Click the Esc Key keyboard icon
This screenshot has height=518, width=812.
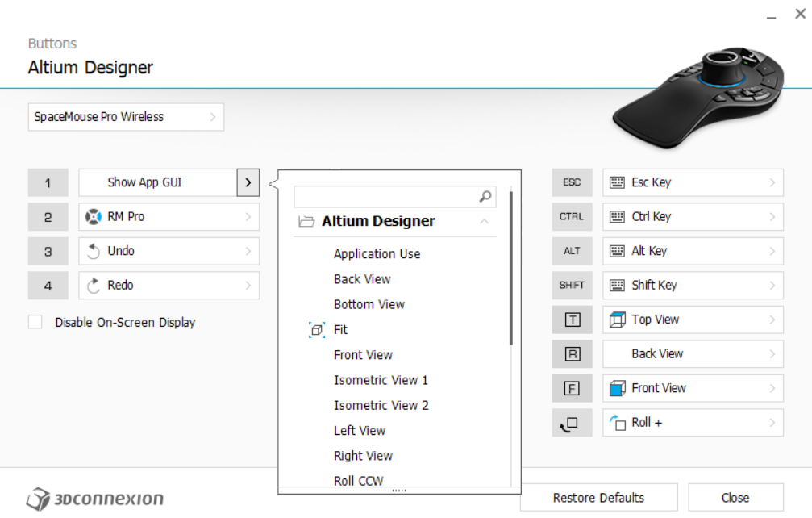617,182
